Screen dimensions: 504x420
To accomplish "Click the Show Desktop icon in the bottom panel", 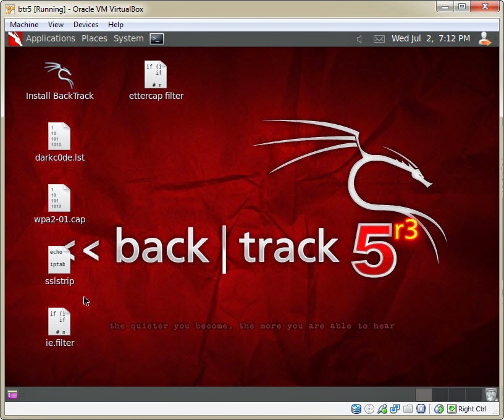I will (x=12, y=394).
